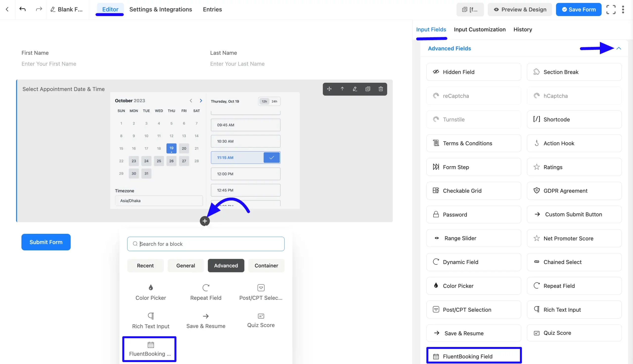Click the back arrow in top bar

tap(7, 9)
